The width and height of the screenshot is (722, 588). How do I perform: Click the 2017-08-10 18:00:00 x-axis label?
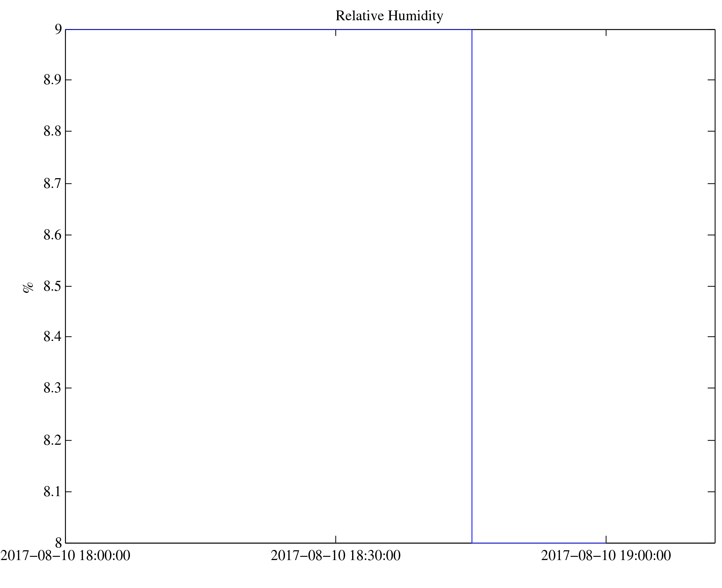(65, 556)
